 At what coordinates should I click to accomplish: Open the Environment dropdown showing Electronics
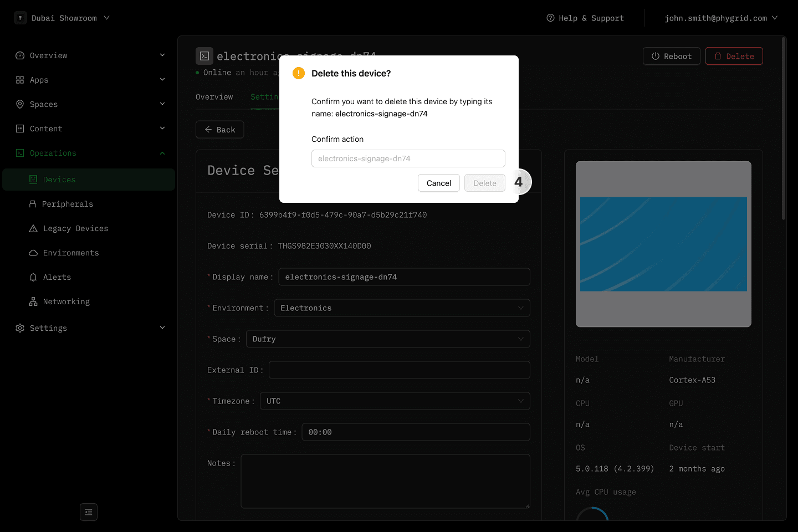click(x=402, y=308)
